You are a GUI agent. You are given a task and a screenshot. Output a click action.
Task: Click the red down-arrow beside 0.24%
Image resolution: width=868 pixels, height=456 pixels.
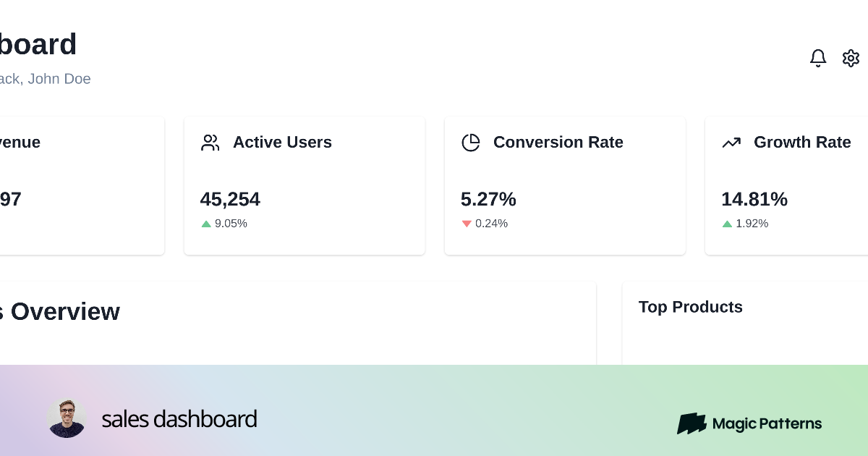pyautogui.click(x=467, y=224)
